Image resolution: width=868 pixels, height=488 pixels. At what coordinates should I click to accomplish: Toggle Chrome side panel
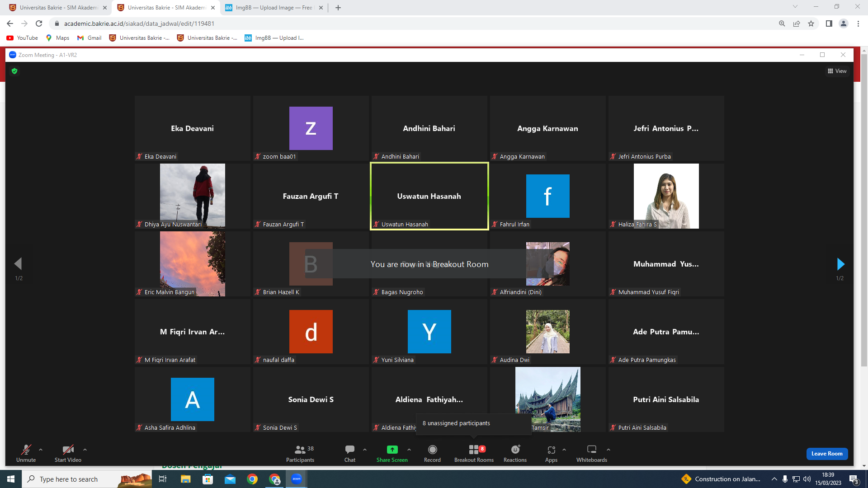click(829, 23)
